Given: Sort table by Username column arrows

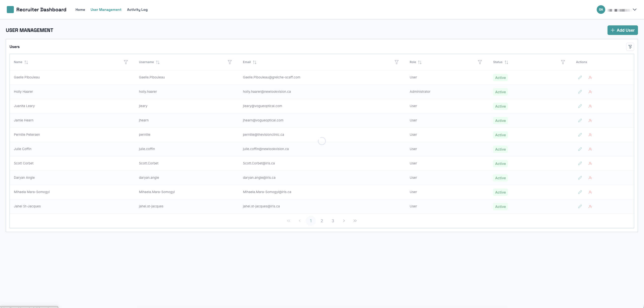Looking at the screenshot, I should [x=158, y=62].
